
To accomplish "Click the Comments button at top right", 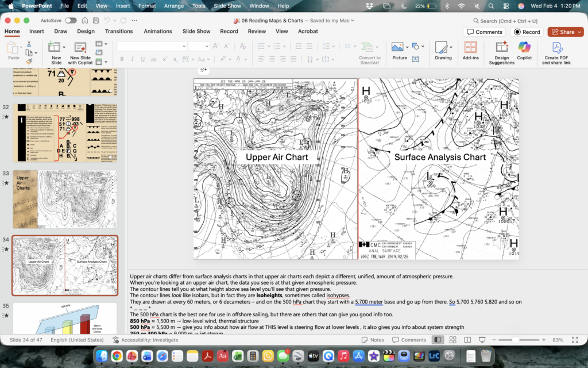I will pos(485,32).
